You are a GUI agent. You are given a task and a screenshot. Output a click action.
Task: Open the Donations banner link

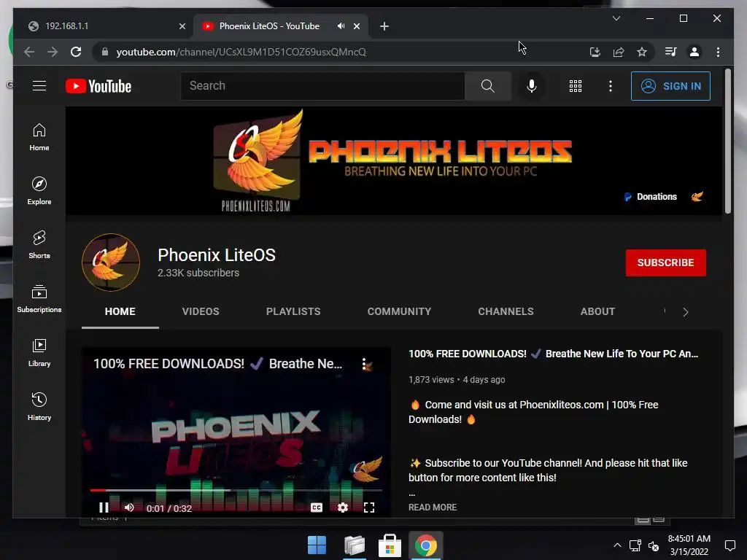(651, 197)
